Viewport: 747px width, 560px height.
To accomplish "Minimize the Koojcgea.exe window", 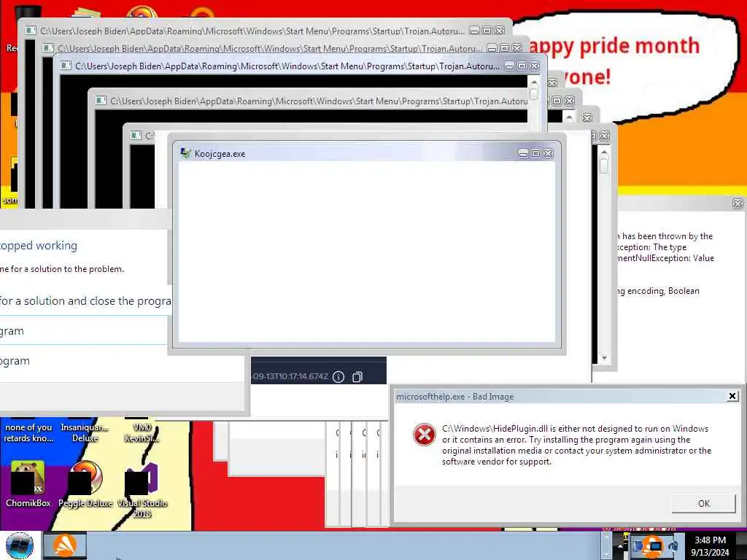I will coord(523,153).
